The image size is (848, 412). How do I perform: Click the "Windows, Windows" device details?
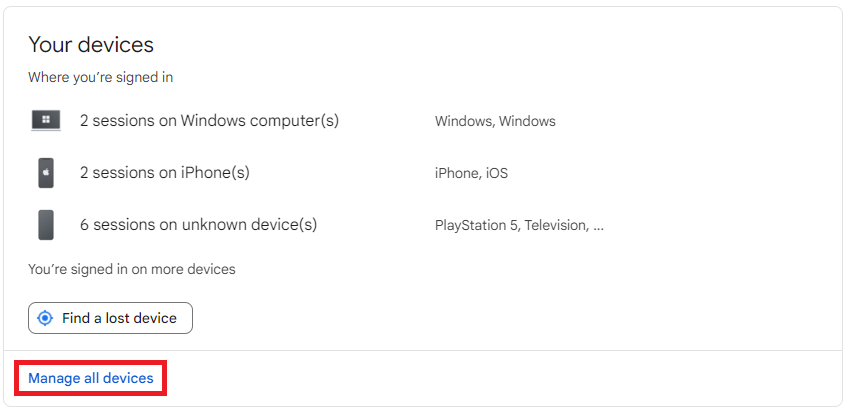tap(495, 121)
